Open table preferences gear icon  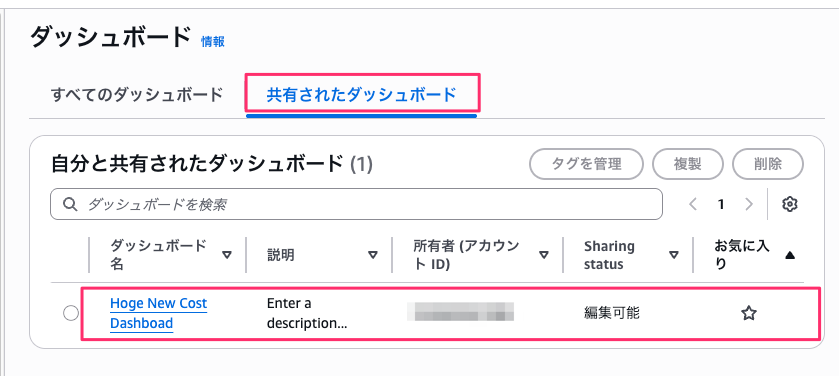coord(790,204)
